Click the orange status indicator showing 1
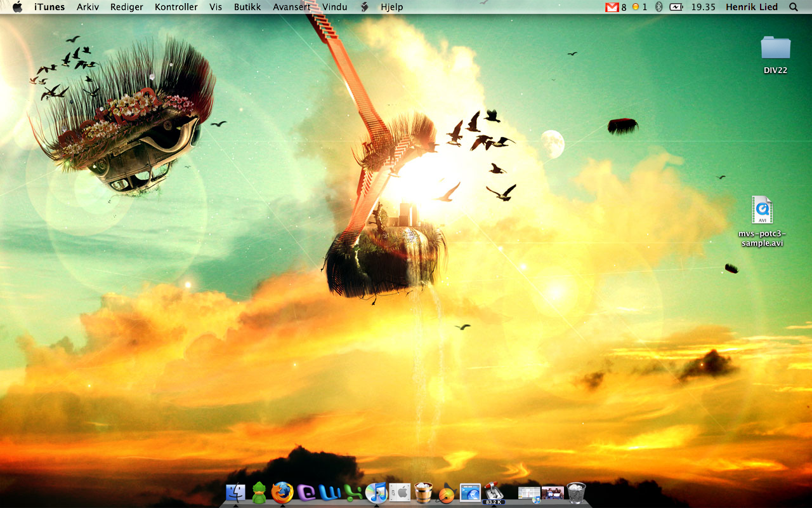 639,7
